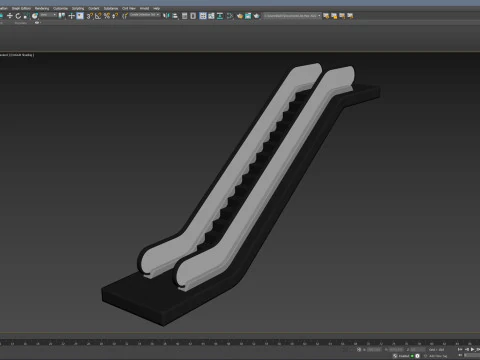Select the Scale tool

26,16
